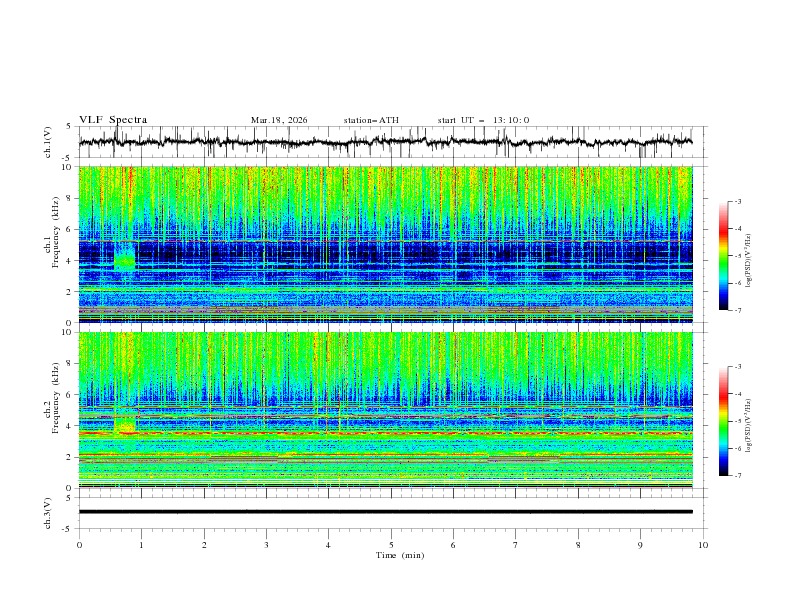
Task: Click the ch.3 flat voltage trace
Action: click(385, 512)
